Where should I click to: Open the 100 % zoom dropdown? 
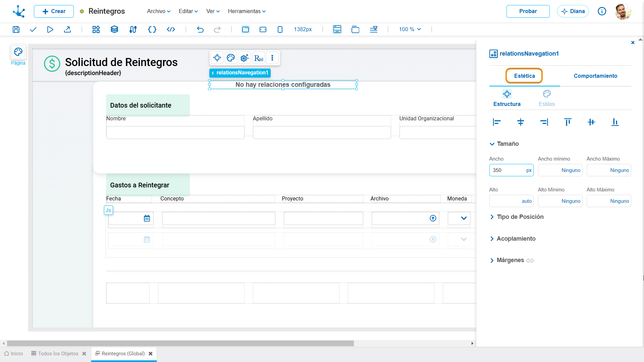click(410, 29)
